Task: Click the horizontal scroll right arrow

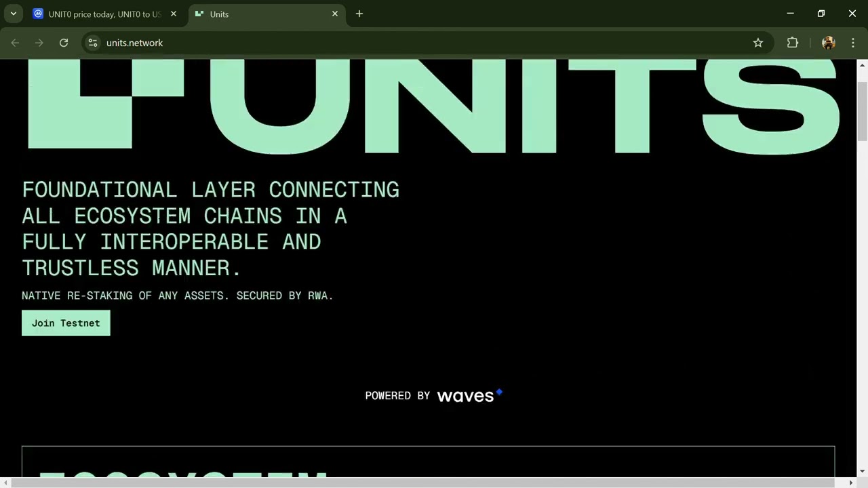Action: point(852,483)
